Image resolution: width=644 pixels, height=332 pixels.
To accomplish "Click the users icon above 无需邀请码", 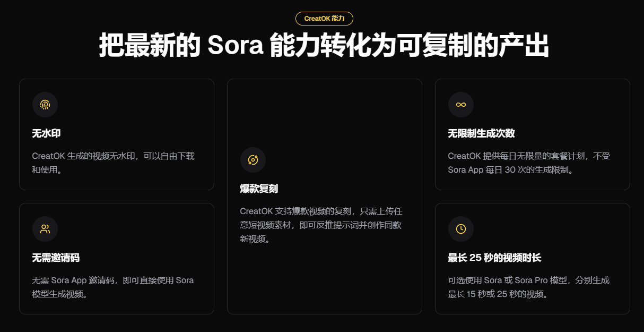I will [45, 229].
